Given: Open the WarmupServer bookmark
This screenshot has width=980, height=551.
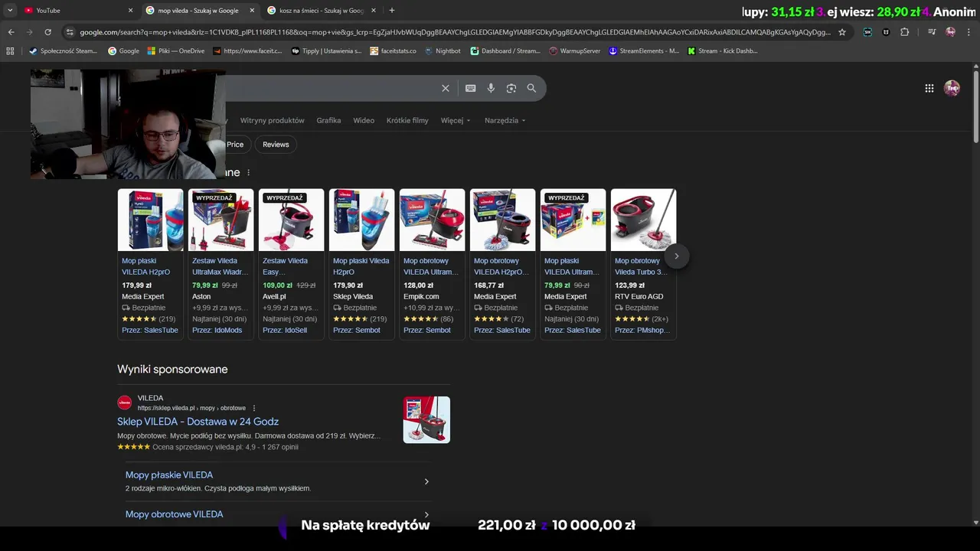Looking at the screenshot, I should click(575, 51).
